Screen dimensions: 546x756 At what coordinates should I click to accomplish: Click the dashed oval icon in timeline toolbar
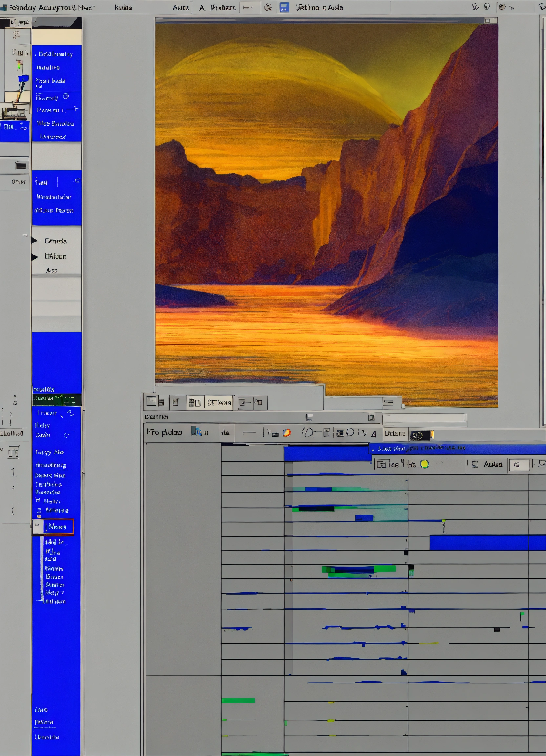click(307, 432)
